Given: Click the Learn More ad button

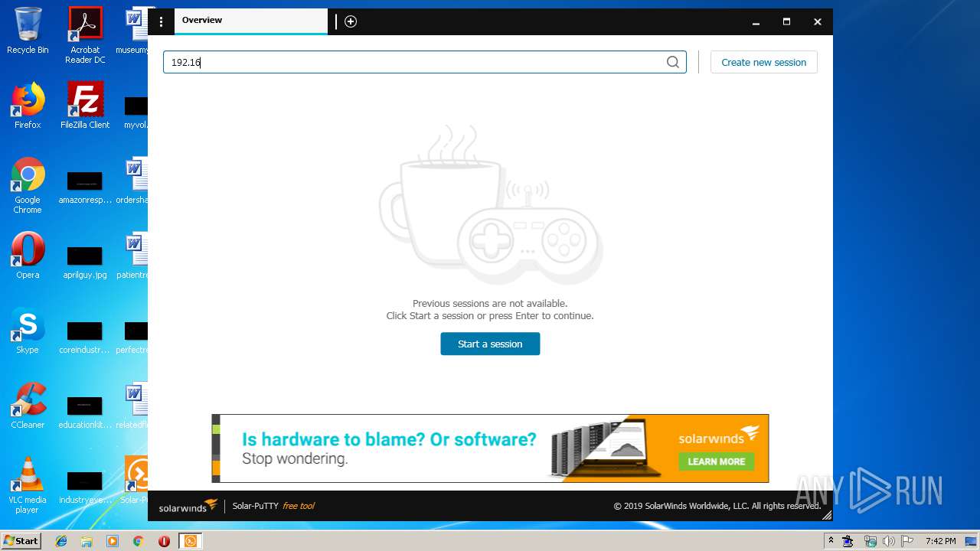Looking at the screenshot, I should click(x=716, y=461).
